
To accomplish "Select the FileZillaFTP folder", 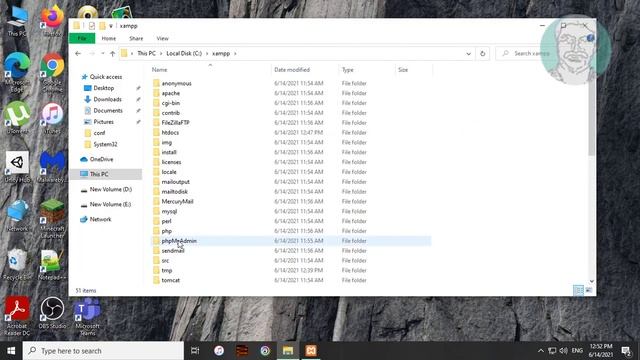I will click(175, 122).
